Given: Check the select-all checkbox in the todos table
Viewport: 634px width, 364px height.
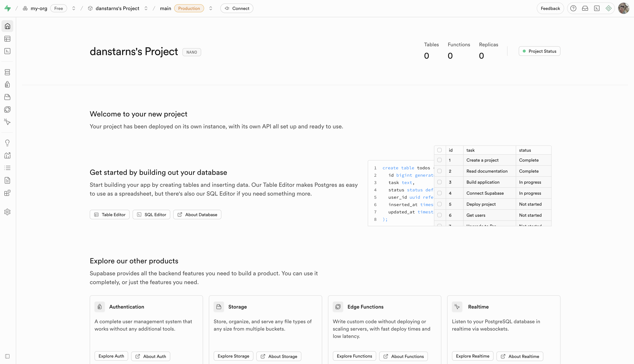Looking at the screenshot, I should 439,150.
